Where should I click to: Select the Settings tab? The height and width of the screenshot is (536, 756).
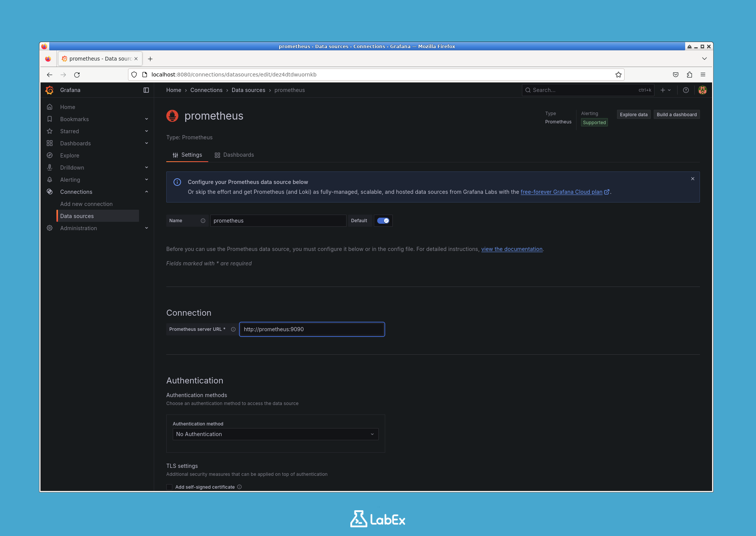tap(191, 155)
